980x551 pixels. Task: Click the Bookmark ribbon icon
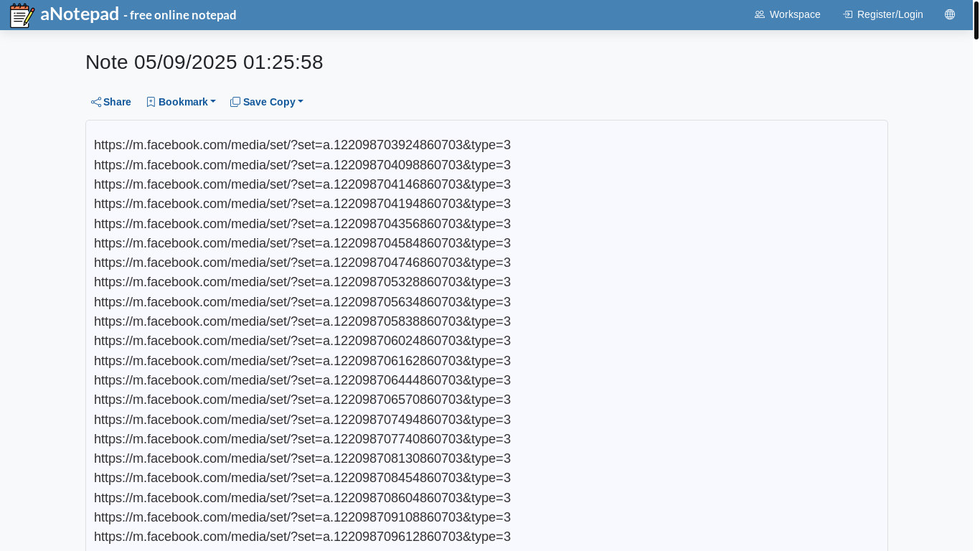click(x=151, y=102)
